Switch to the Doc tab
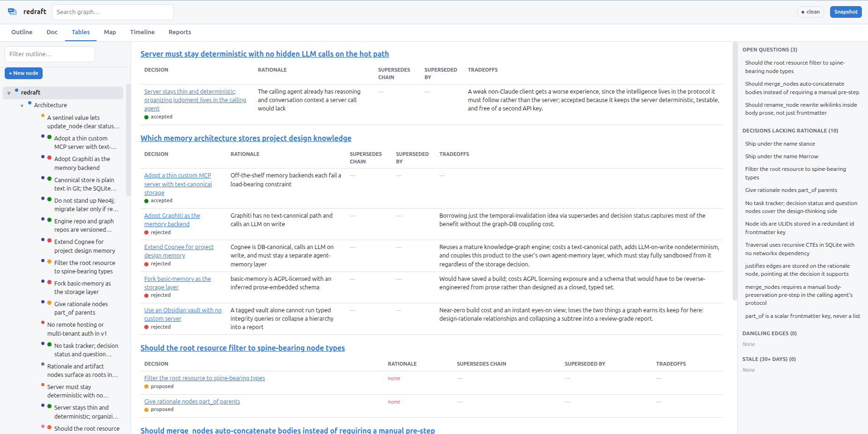This screenshot has width=868, height=434. (52, 32)
